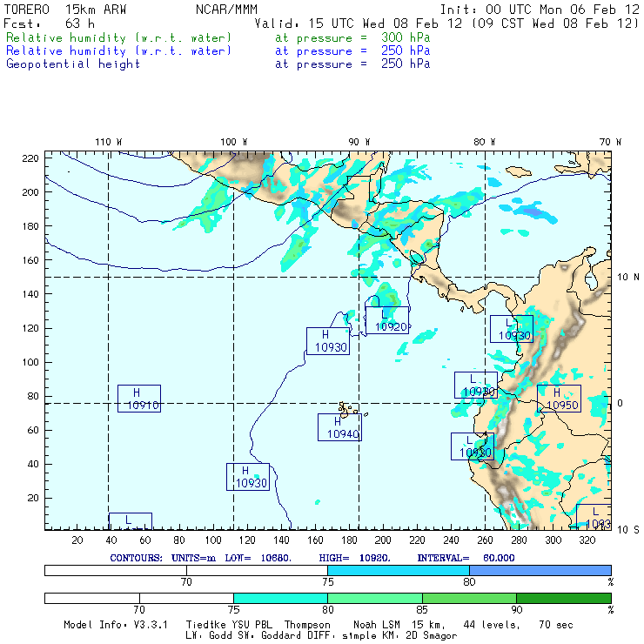This screenshot has height=644, width=644.
Task: Click the '140' tick label on the horizontal axis
Action: pyautogui.click(x=281, y=540)
